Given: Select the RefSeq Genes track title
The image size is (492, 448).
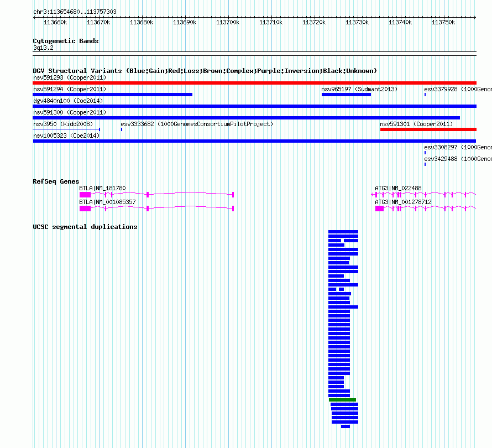Looking at the screenshot, I should tap(56, 181).
